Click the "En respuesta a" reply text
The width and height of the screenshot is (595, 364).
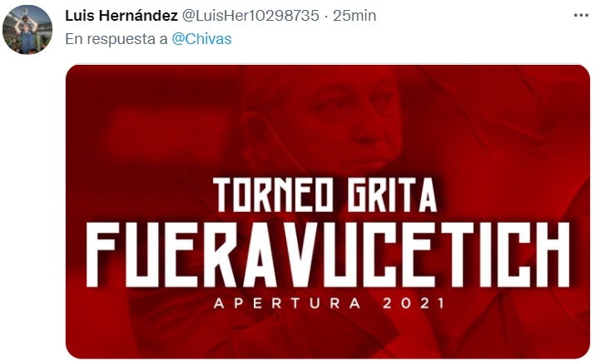[x=117, y=38]
